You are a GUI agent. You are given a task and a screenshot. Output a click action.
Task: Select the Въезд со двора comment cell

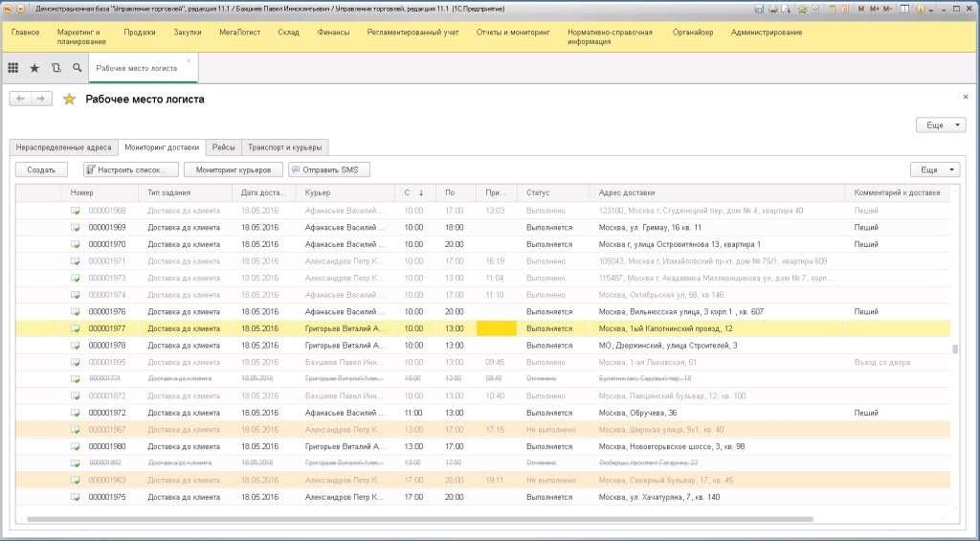(x=881, y=362)
